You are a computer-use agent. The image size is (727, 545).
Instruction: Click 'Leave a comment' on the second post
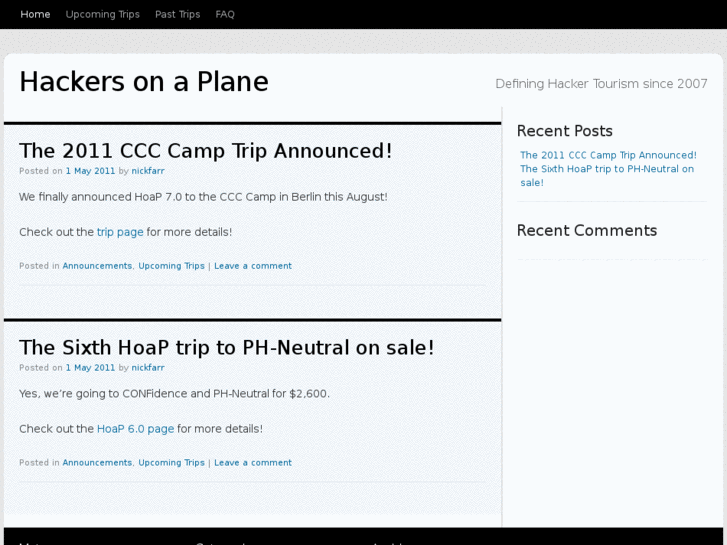pyautogui.click(x=253, y=463)
